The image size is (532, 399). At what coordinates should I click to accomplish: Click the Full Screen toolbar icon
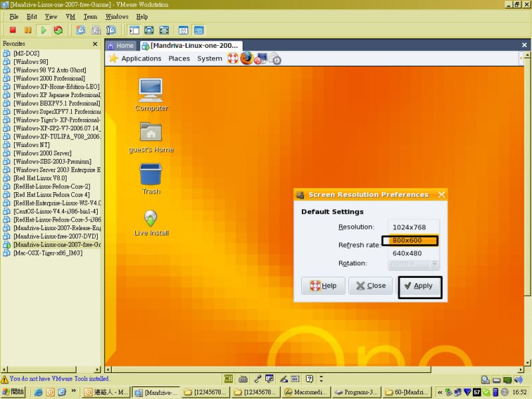click(149, 30)
